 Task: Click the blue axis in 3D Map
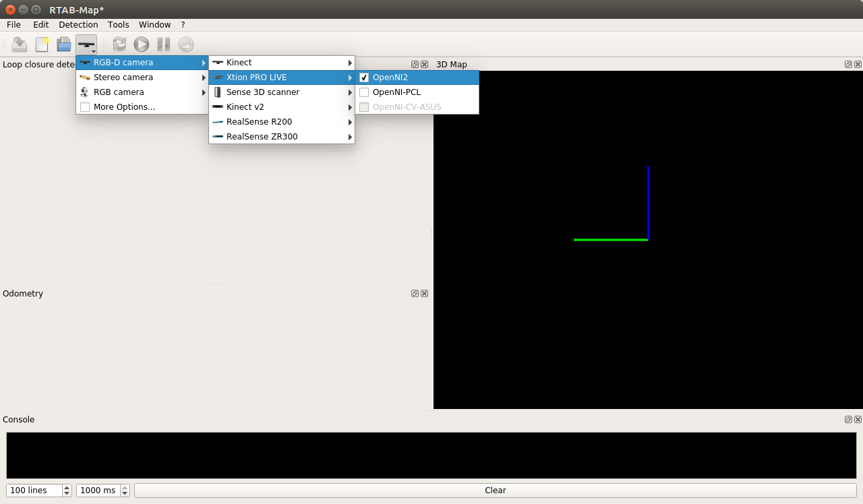(x=648, y=202)
